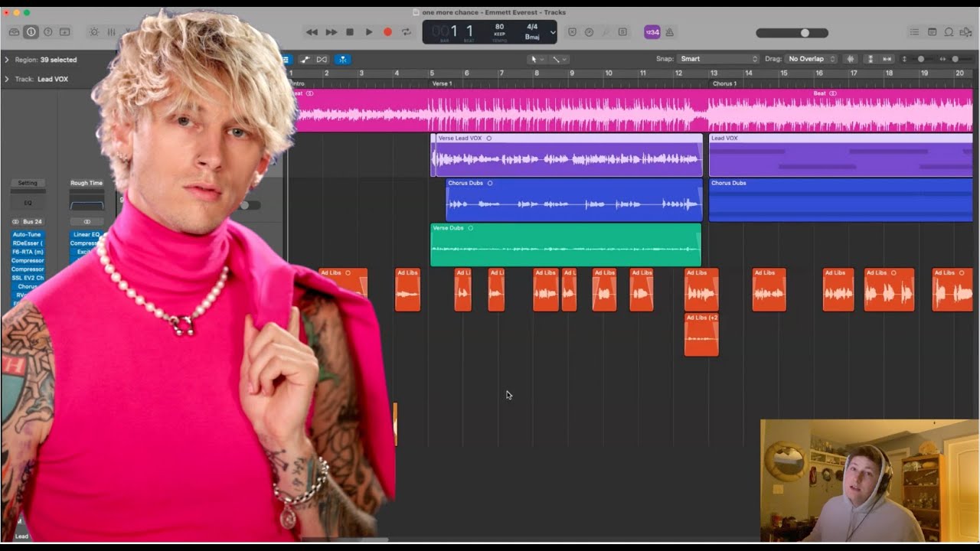Open LCD display mode dropdown arrow

[553, 32]
